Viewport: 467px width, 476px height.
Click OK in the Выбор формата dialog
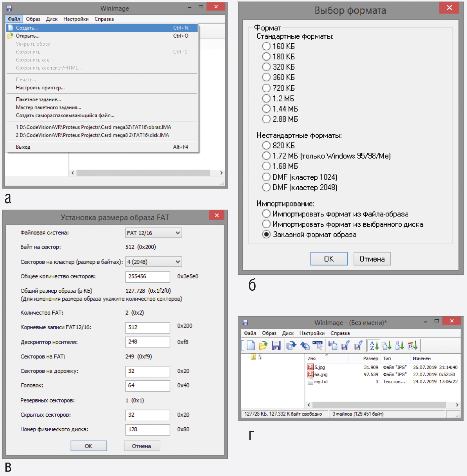pos(329,259)
